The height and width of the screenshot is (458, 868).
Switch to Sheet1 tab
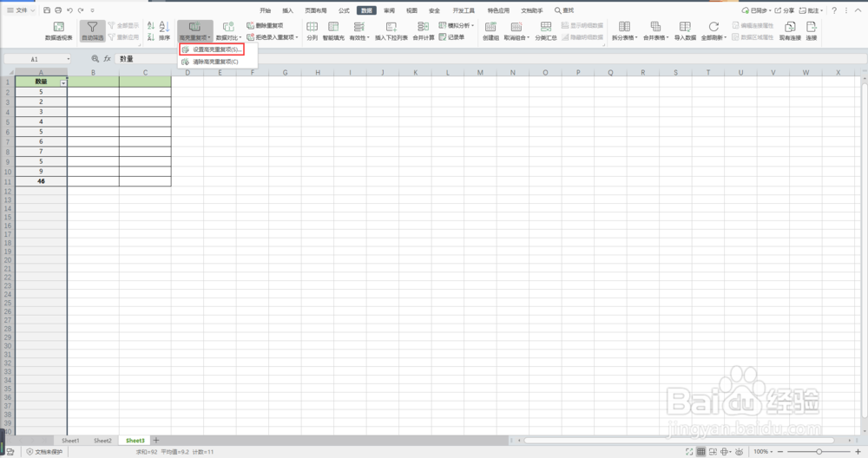point(70,441)
